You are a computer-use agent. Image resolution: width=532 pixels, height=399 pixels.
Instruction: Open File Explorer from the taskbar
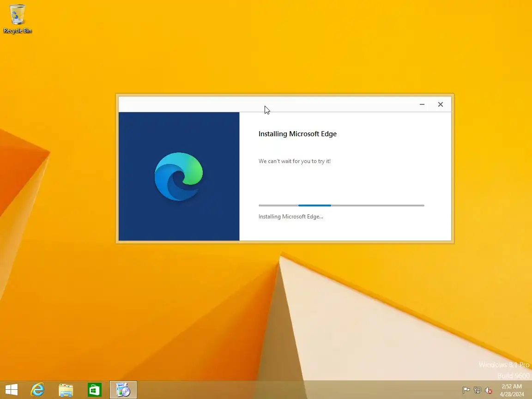tap(66, 390)
